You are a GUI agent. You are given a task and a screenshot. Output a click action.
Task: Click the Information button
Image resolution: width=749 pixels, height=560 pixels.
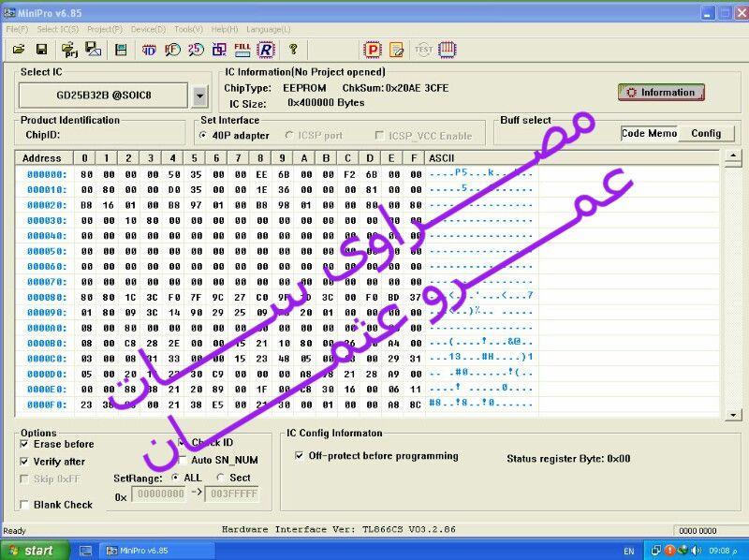[x=661, y=92]
